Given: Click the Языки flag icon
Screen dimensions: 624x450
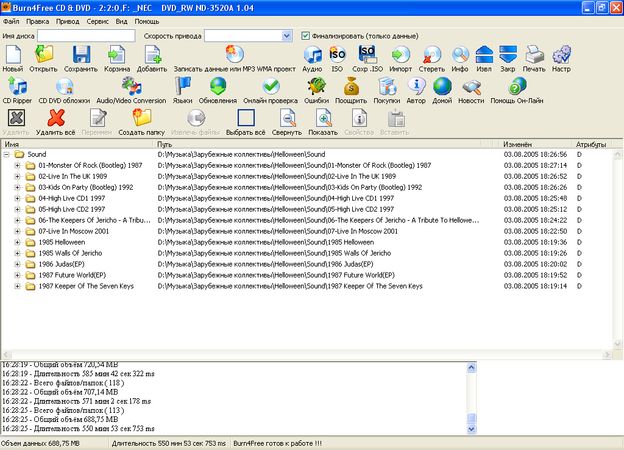Looking at the screenshot, I should (x=183, y=86).
